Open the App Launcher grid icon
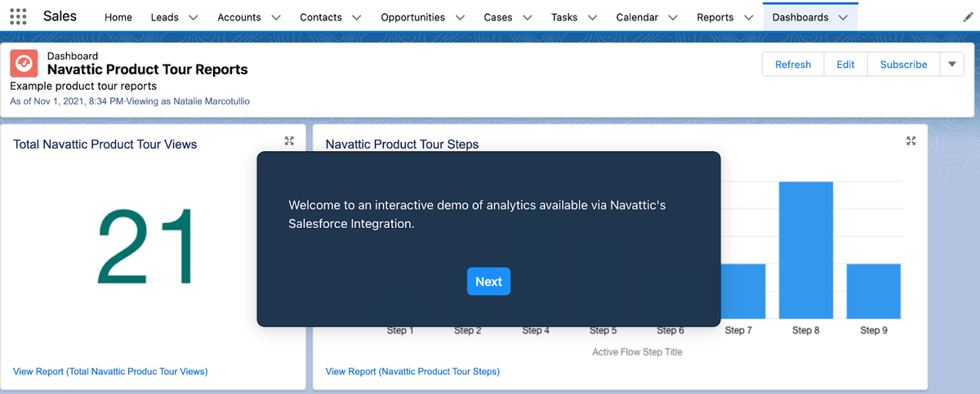The height and width of the screenshot is (394, 980). pos(18,16)
